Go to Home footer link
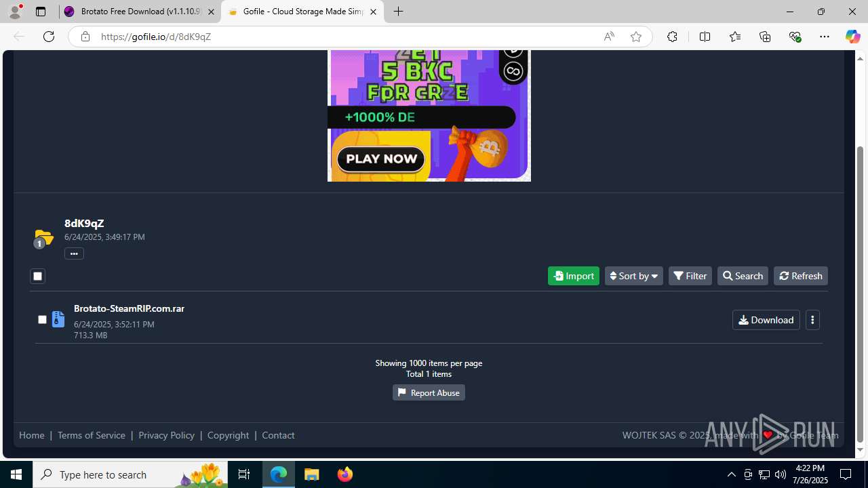This screenshot has height=488, width=868. point(32,435)
